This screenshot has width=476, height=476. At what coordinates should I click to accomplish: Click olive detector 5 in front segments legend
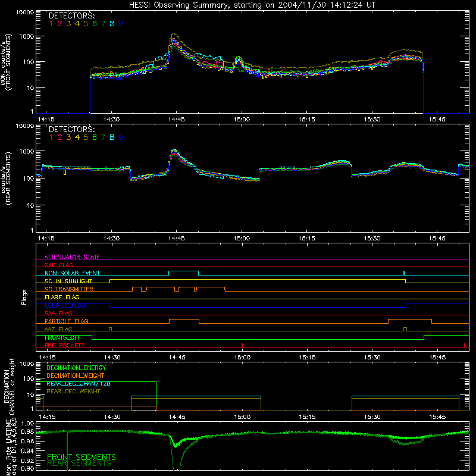(x=86, y=24)
